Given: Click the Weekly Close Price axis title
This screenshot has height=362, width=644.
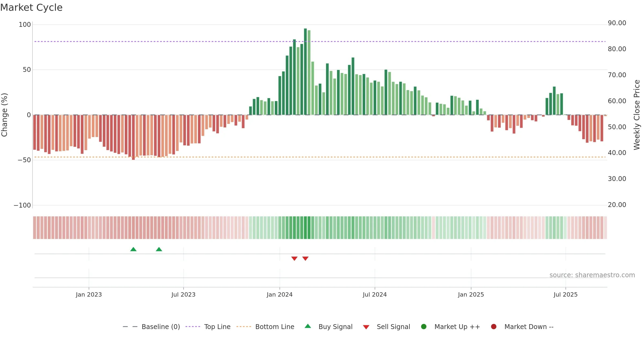Looking at the screenshot, I should 637,115.
